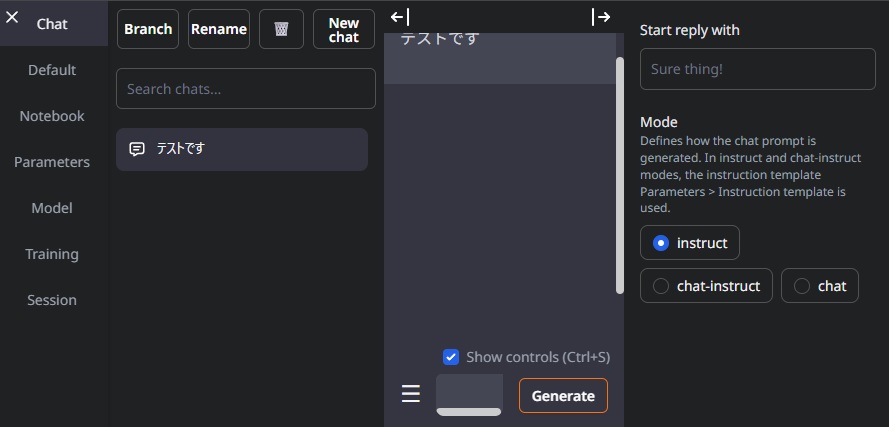Viewport: 889px width, 427px height.
Task: Open the Notebook tab
Action: (x=52, y=116)
